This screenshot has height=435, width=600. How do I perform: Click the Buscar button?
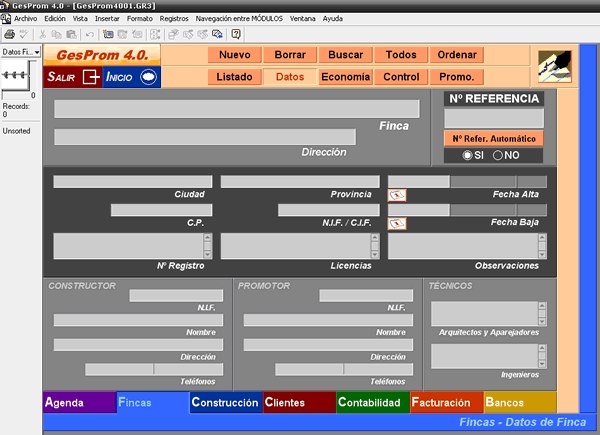pos(346,55)
